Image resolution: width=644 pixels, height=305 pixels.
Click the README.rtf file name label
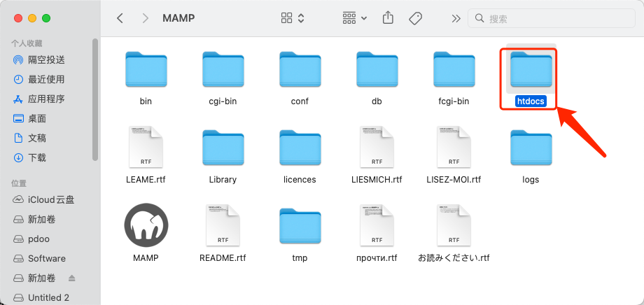[223, 258]
